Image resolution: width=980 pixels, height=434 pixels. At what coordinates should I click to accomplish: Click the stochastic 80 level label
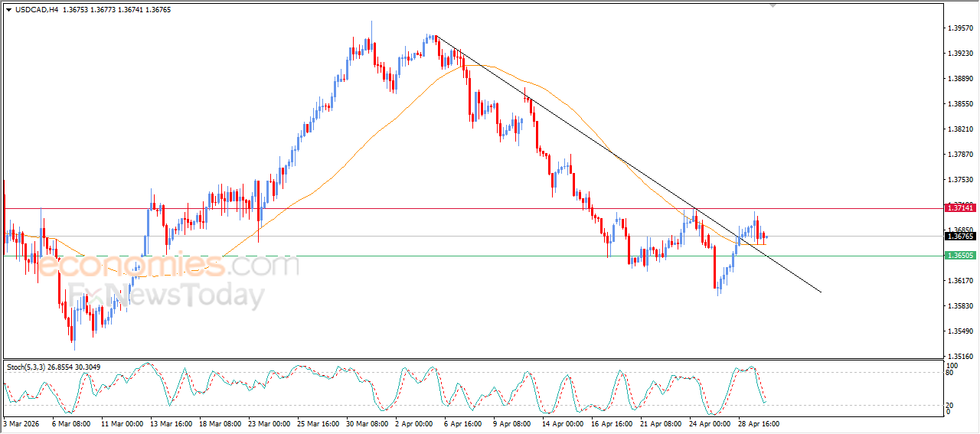[950, 374]
